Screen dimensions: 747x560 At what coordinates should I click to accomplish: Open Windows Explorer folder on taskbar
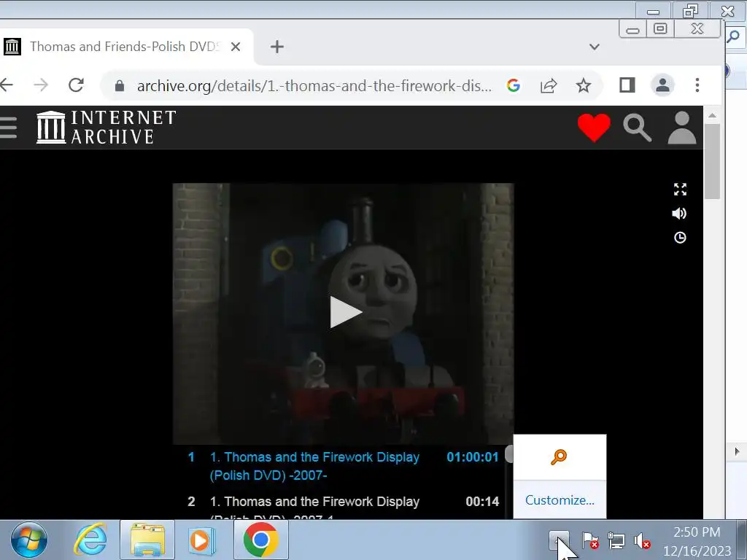point(147,540)
